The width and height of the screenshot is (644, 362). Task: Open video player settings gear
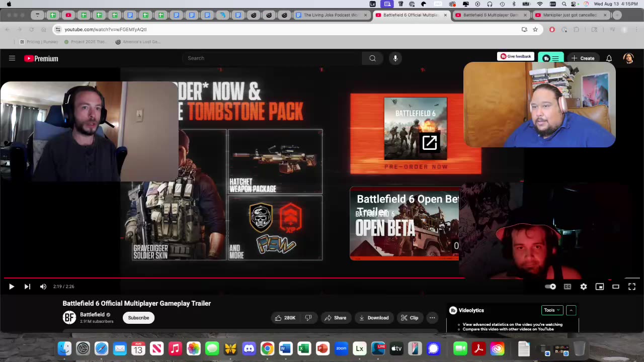tap(584, 287)
